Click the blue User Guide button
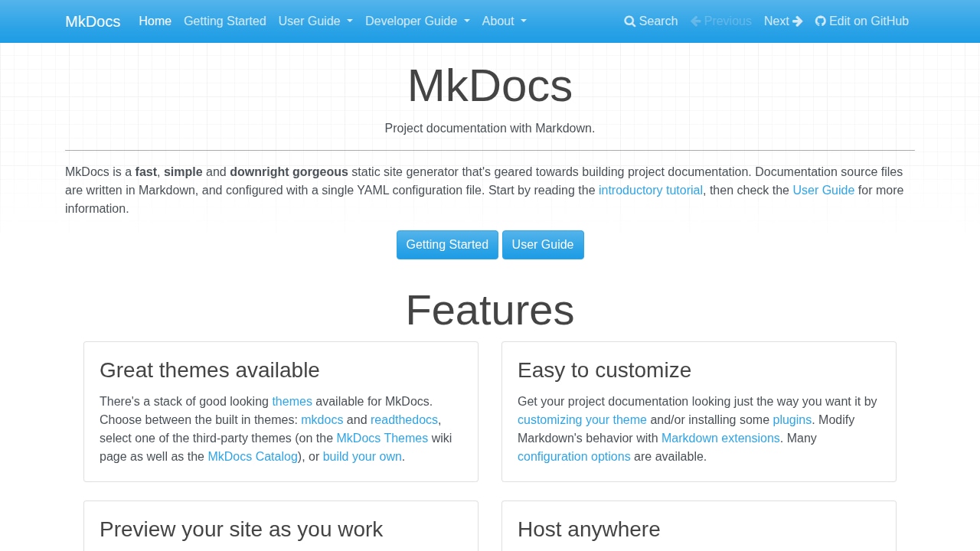 [543, 245]
